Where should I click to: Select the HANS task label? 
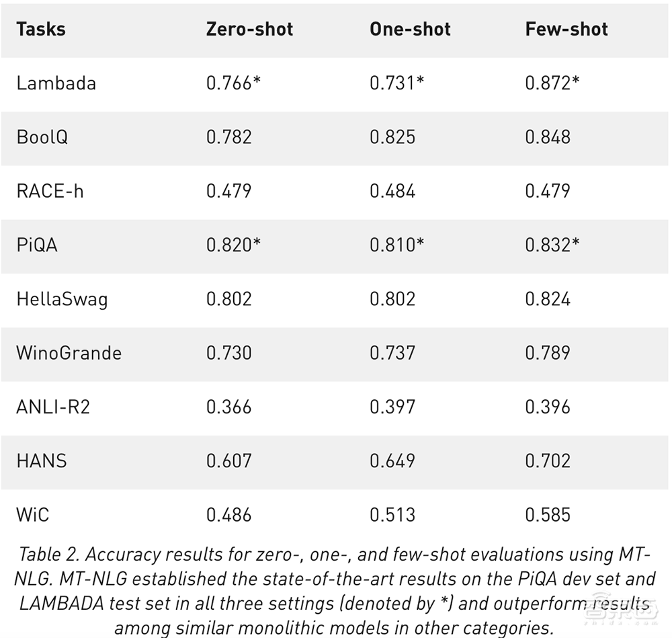(x=42, y=461)
